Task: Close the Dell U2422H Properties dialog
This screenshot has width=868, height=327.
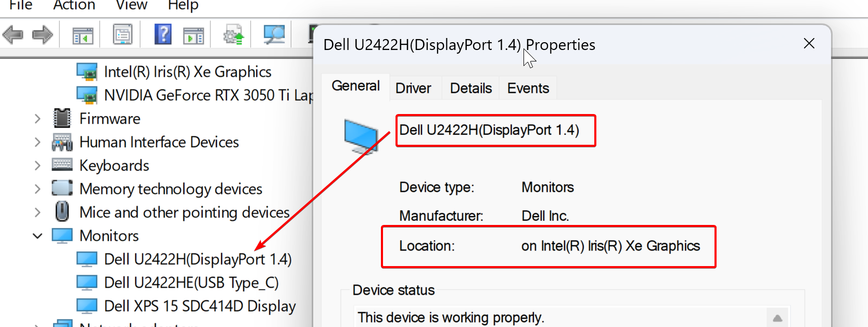Action: tap(809, 43)
